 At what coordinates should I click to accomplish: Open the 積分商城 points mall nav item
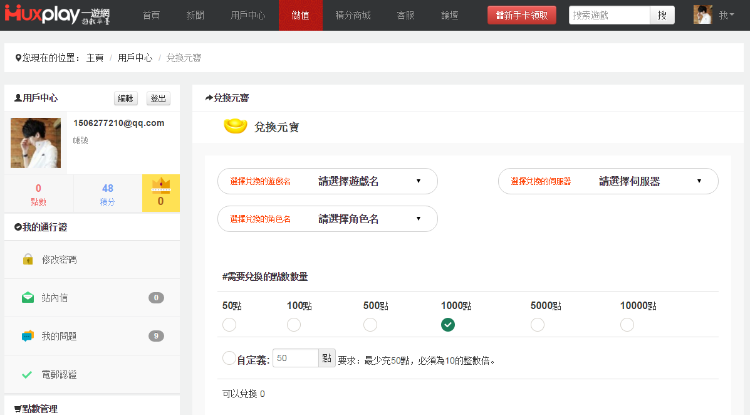coord(353,15)
